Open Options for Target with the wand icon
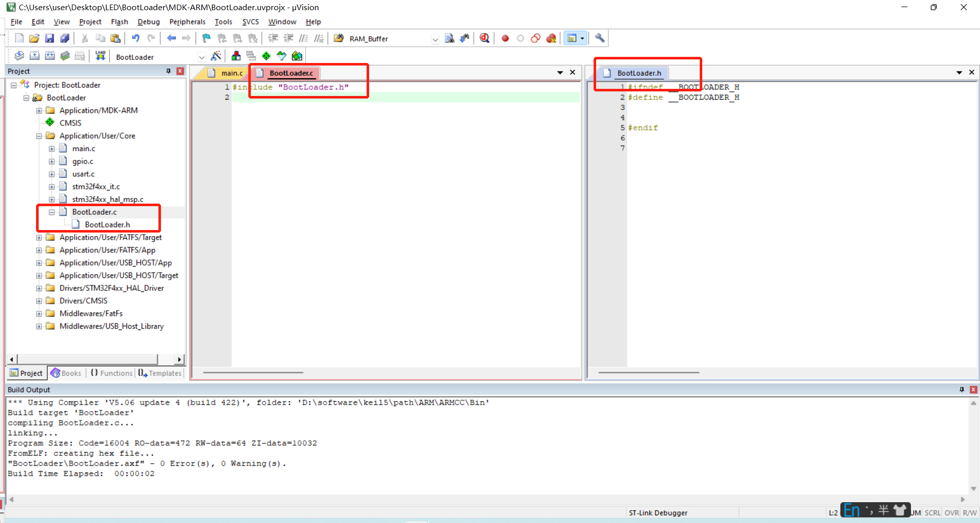This screenshot has height=523, width=980. [216, 56]
